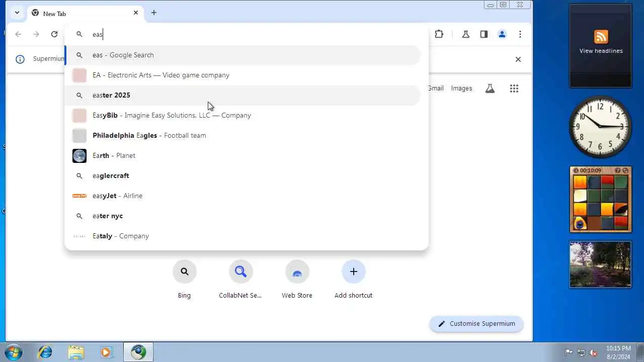Viewport: 644px width, 362px height.
Task: Choose the Eataly - Company suggestion
Action: coord(244,236)
